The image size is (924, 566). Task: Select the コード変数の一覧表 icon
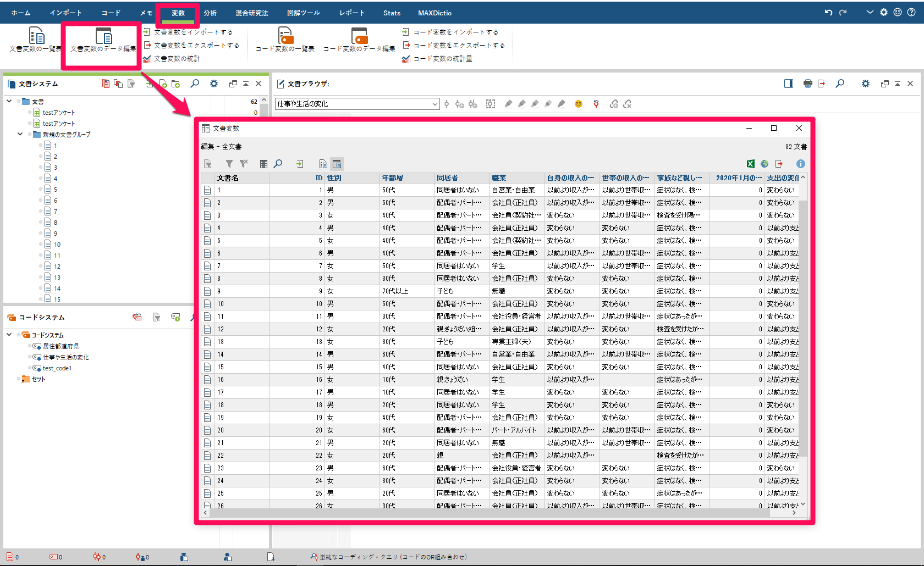285,38
